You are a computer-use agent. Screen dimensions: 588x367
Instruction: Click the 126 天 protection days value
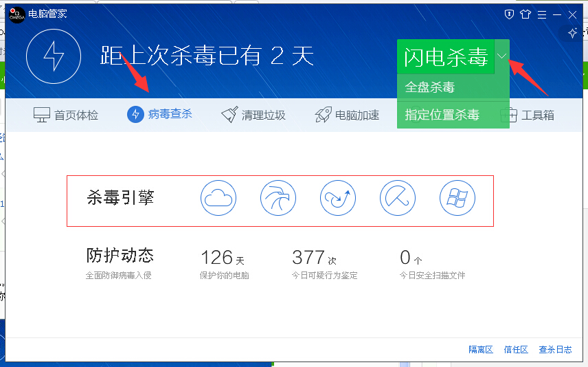pos(223,258)
